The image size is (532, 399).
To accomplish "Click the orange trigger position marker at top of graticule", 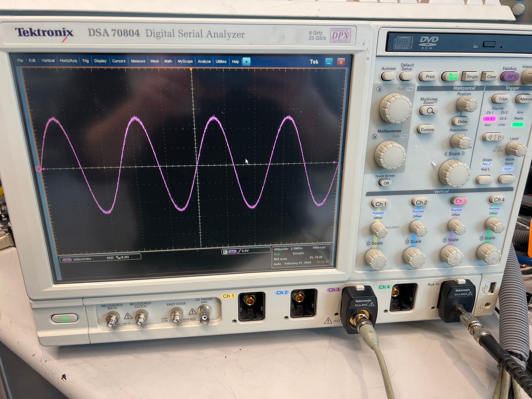I will pos(191,70).
